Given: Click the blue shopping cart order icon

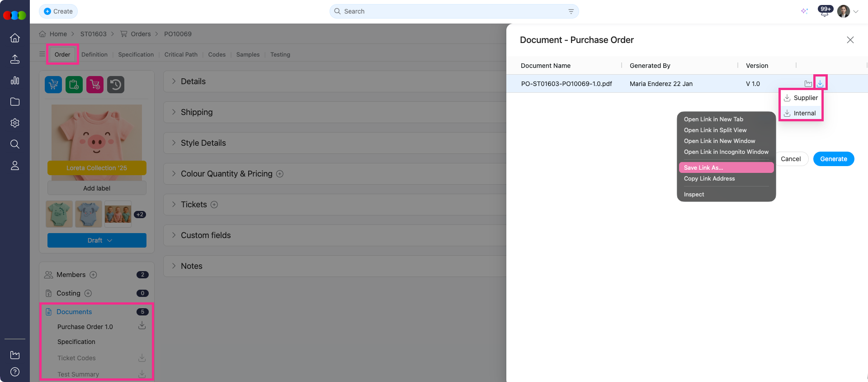Looking at the screenshot, I should coord(53,85).
